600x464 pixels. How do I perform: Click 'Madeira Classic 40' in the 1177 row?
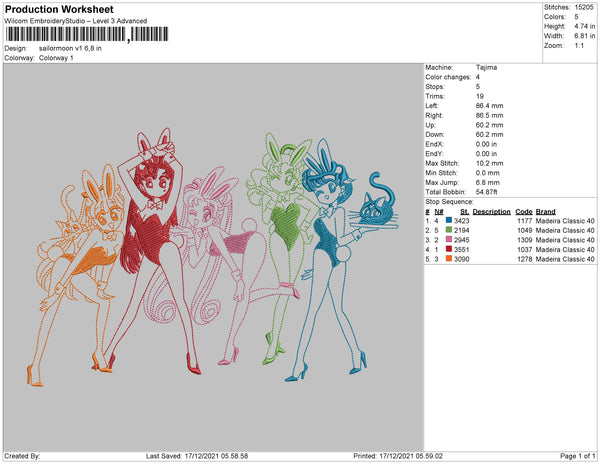coord(565,221)
